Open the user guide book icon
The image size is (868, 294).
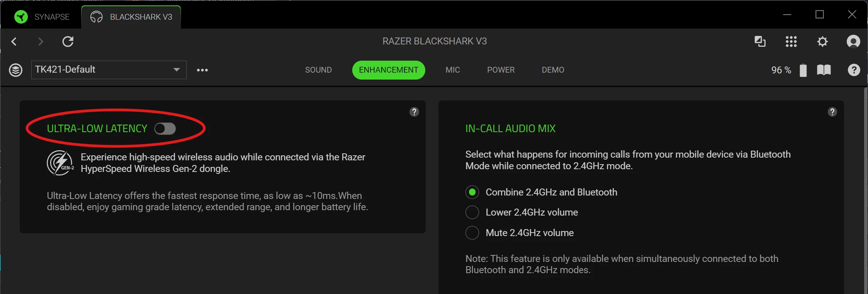pos(824,70)
